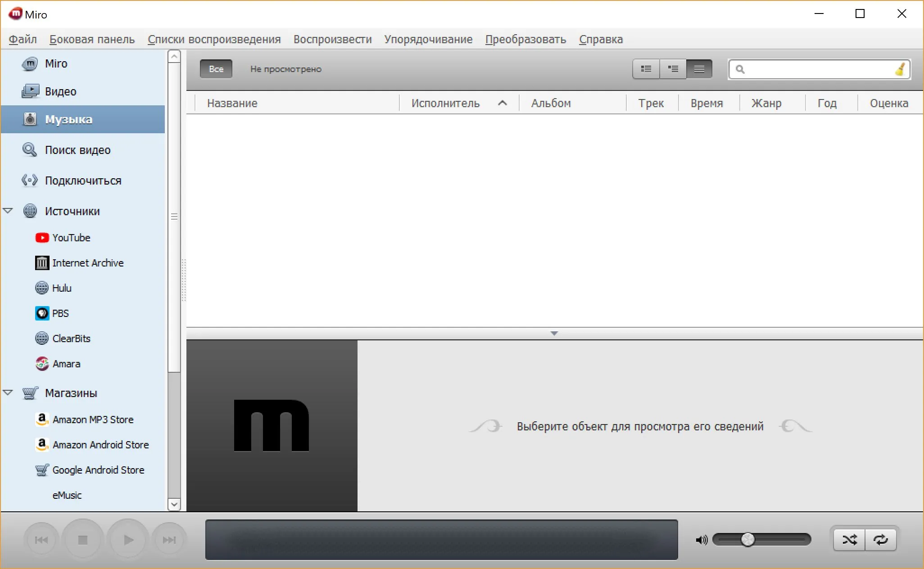Click the Miro album art thumbnail
This screenshot has height=569, width=924.
coord(272,425)
